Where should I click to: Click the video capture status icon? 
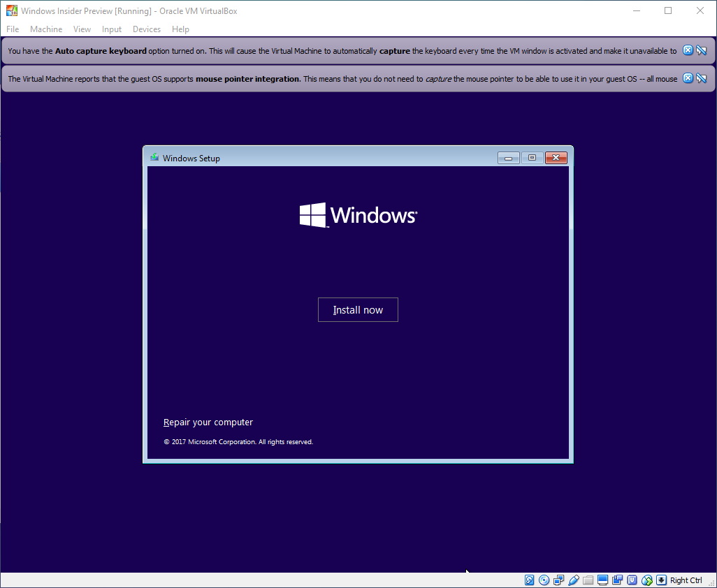tap(618, 580)
